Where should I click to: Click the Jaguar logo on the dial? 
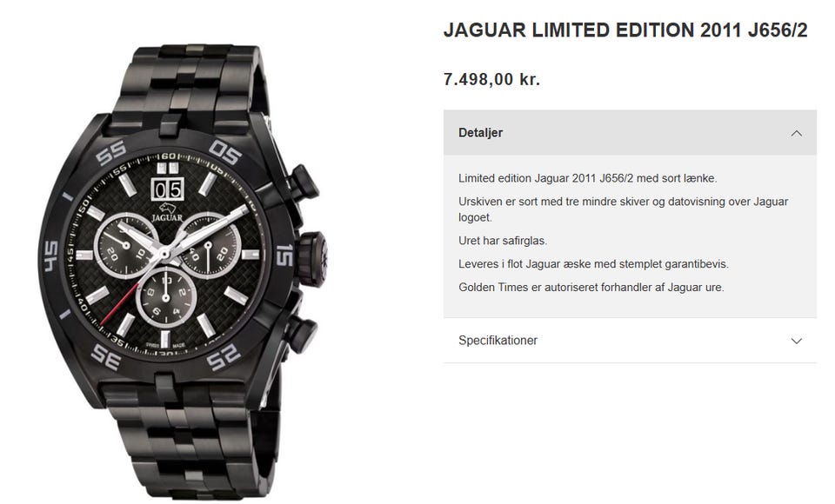[x=167, y=212]
